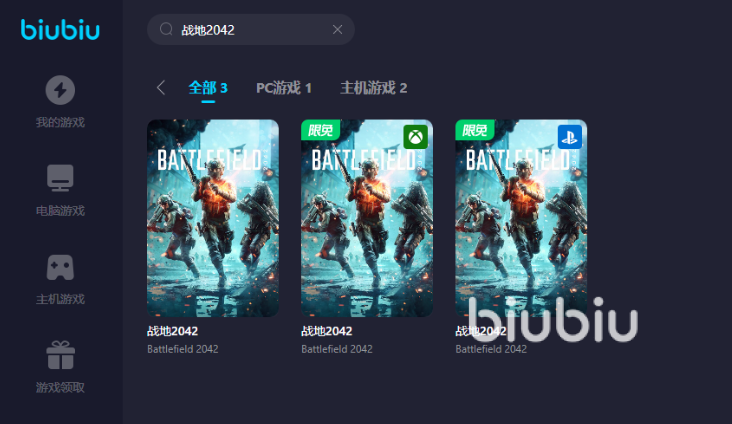Open game rewards via gift box icon
Image resolution: width=732 pixels, height=424 pixels.
(x=60, y=355)
